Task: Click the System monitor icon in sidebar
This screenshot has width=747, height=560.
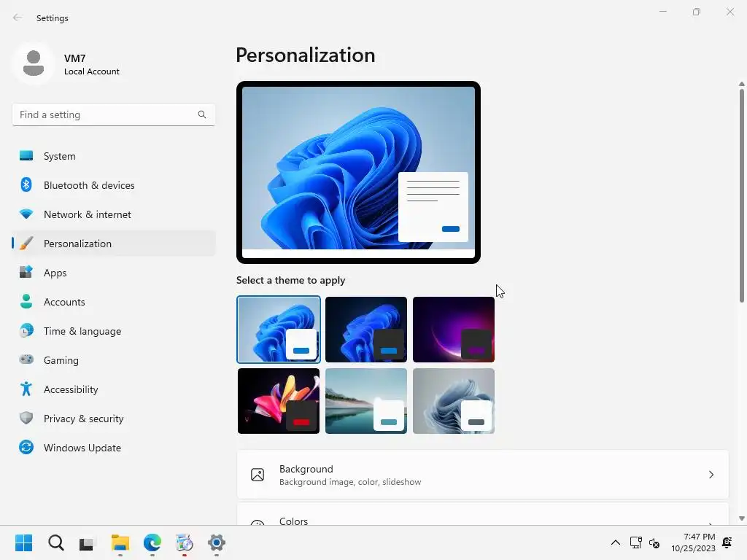Action: [x=26, y=156]
